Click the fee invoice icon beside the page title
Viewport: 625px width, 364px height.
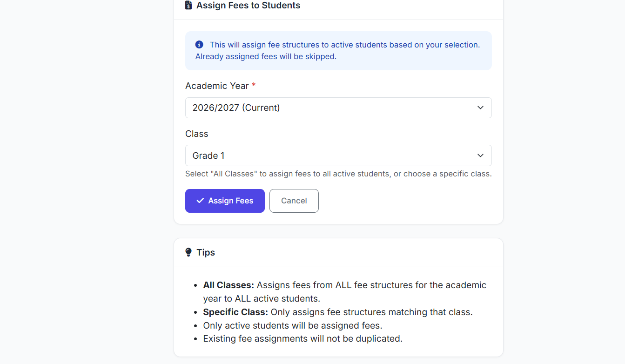(x=188, y=6)
